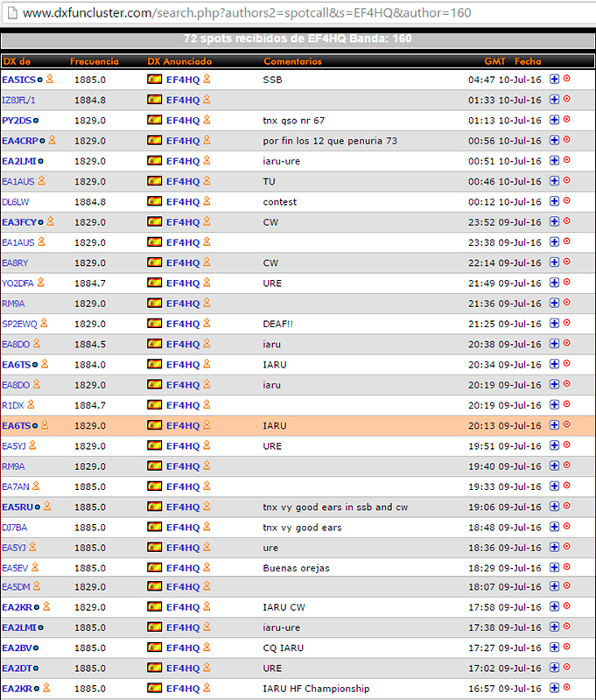Viewport: 596px width, 700px height.
Task: Click the Spain flag icon in the PY2DS row
Action: click(154, 120)
